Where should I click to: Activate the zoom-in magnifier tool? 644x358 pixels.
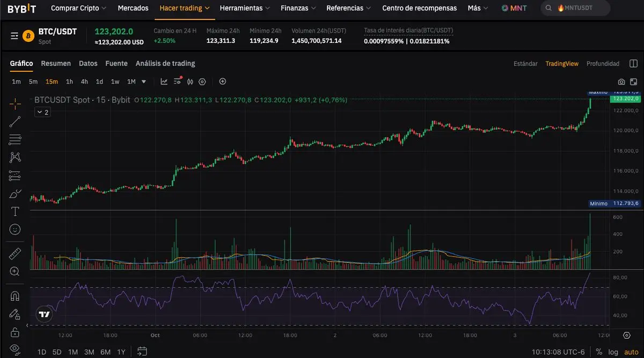[x=15, y=272]
